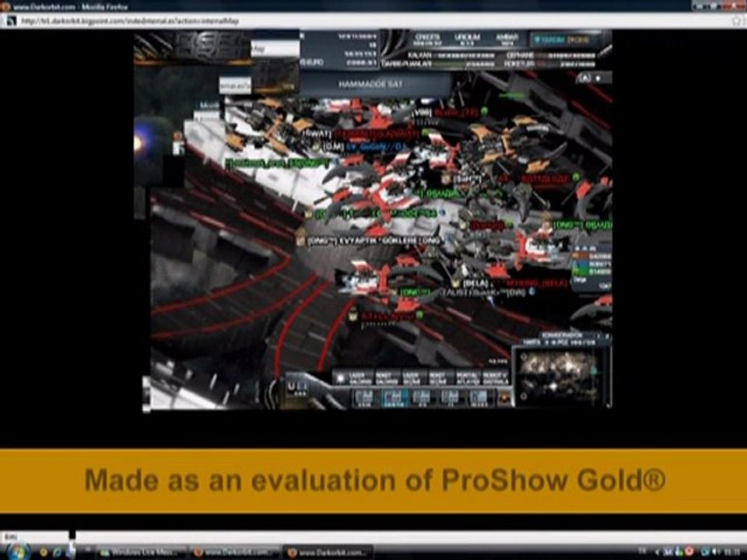Click the bookmark star in the address bar
Viewport: 747px width, 560px height.
click(x=737, y=22)
